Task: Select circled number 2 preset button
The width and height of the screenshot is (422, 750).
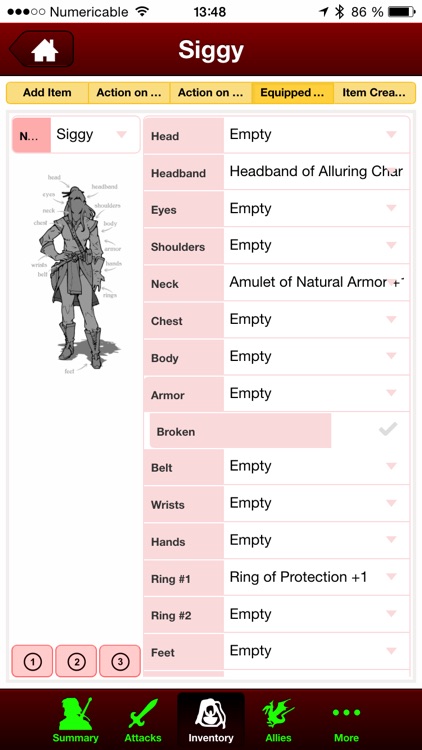Action: (x=76, y=661)
